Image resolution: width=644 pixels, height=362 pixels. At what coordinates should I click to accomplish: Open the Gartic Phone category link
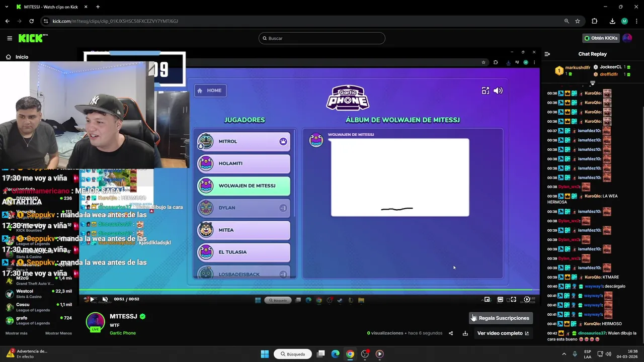pyautogui.click(x=123, y=333)
